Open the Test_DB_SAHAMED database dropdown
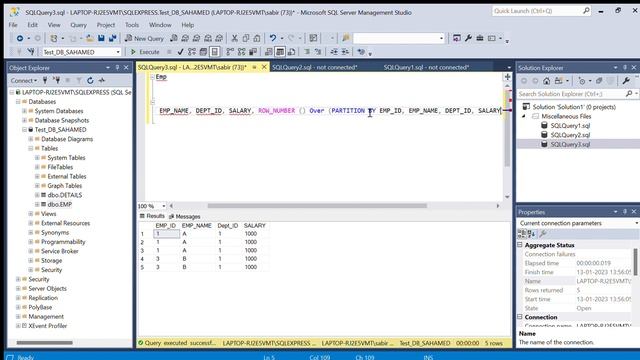The image size is (640, 360). (118, 52)
